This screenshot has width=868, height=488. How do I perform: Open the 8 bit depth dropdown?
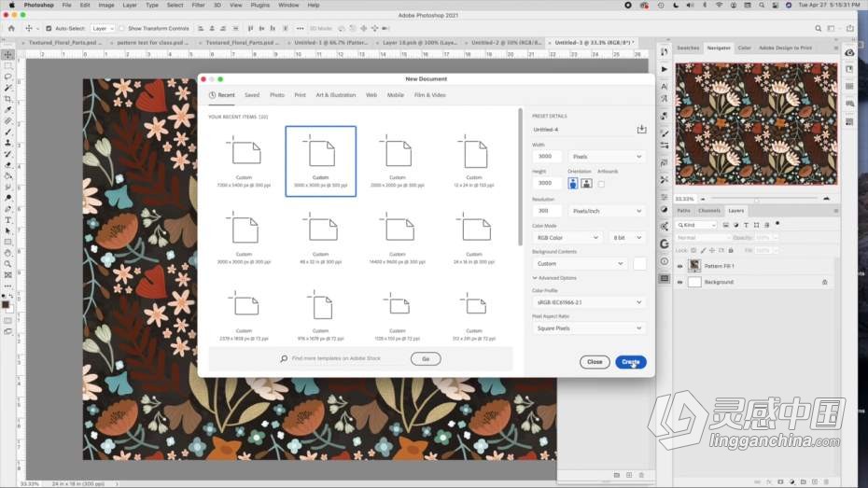point(626,238)
